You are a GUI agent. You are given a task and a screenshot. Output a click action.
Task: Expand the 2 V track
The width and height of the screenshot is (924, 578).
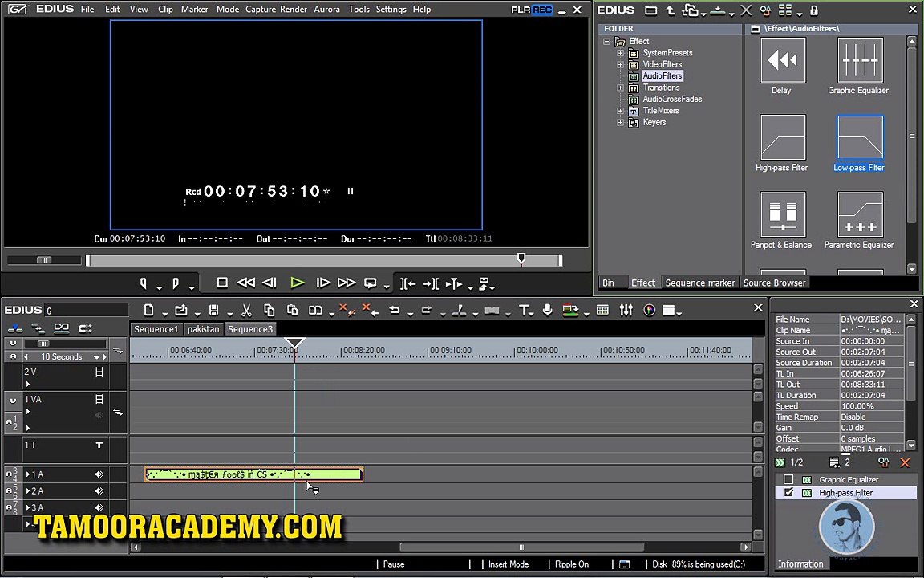(28, 384)
